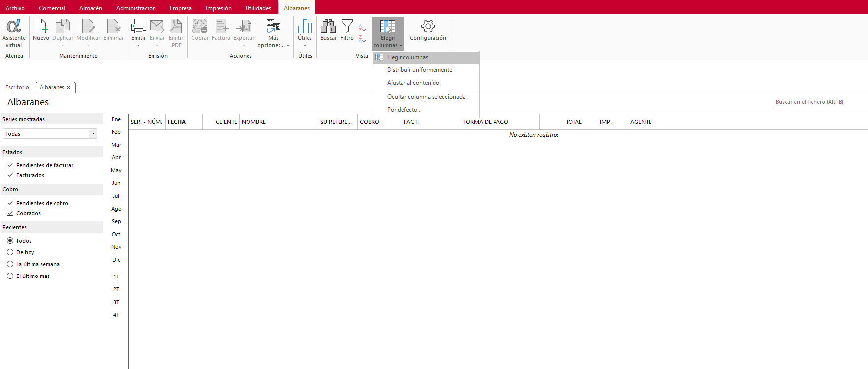Screen dimensions: 868x369
Task: Expand the Emitir dropdown arrow
Action: point(138,45)
